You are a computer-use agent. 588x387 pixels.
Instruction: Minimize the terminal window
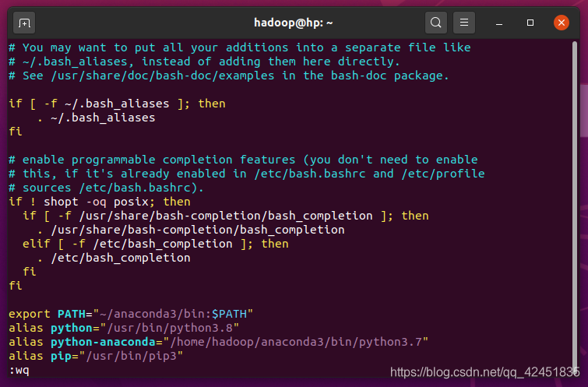pos(498,23)
